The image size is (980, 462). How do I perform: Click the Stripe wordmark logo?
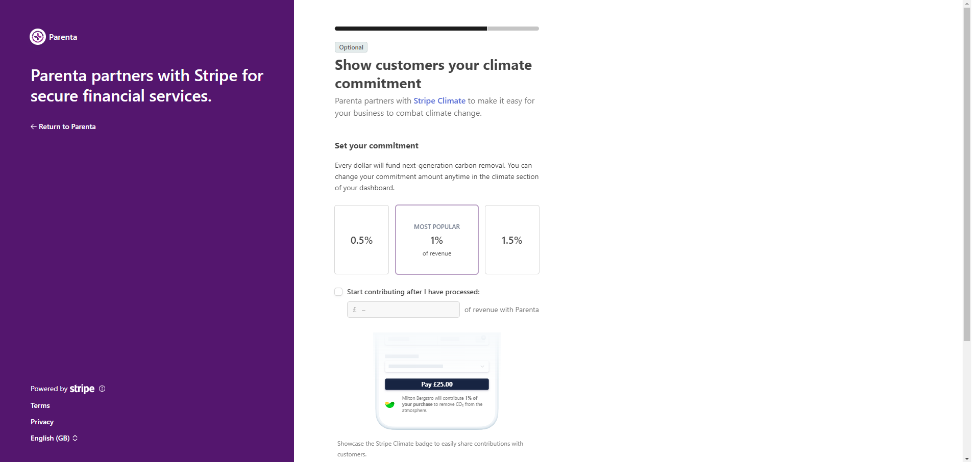coord(82,389)
